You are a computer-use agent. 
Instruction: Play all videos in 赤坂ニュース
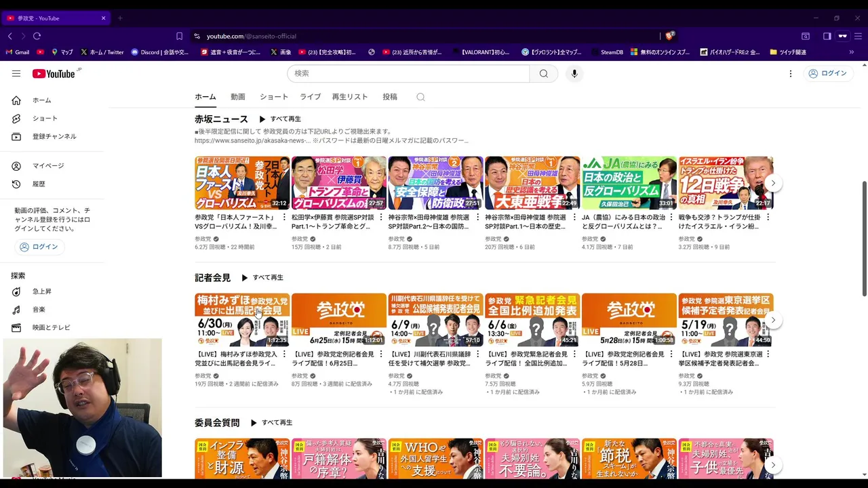click(x=279, y=119)
